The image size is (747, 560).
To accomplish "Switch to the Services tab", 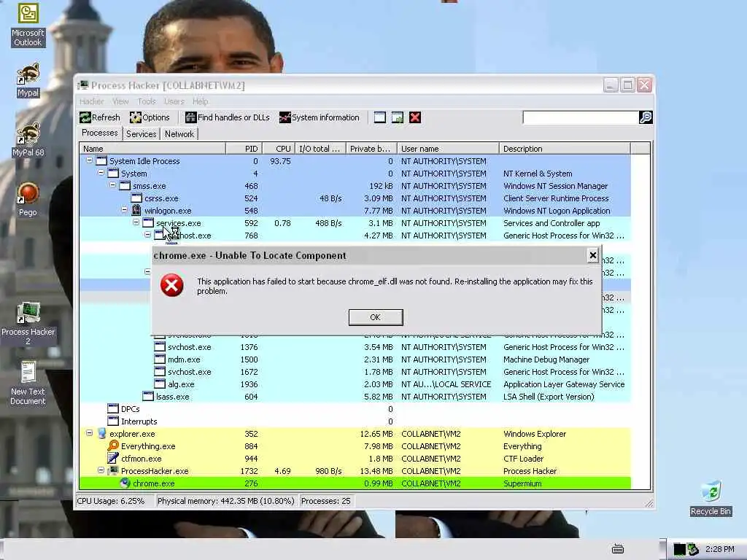I will [x=141, y=134].
